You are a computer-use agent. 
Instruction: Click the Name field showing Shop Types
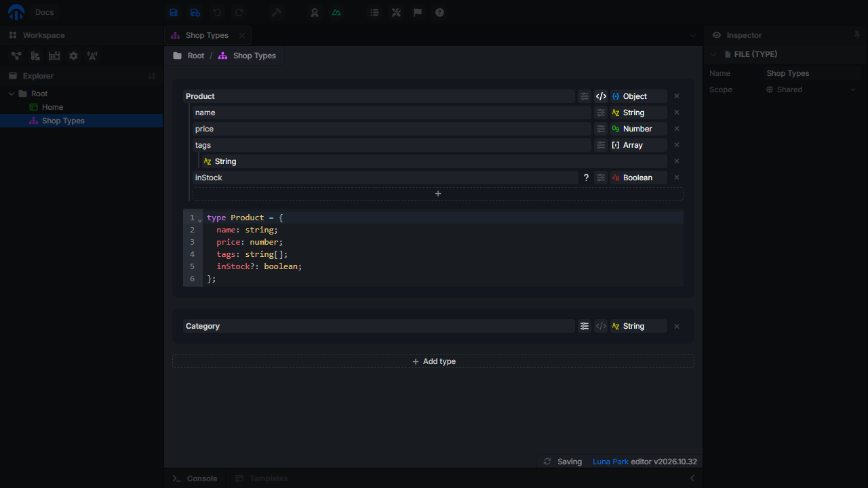pyautogui.click(x=812, y=73)
